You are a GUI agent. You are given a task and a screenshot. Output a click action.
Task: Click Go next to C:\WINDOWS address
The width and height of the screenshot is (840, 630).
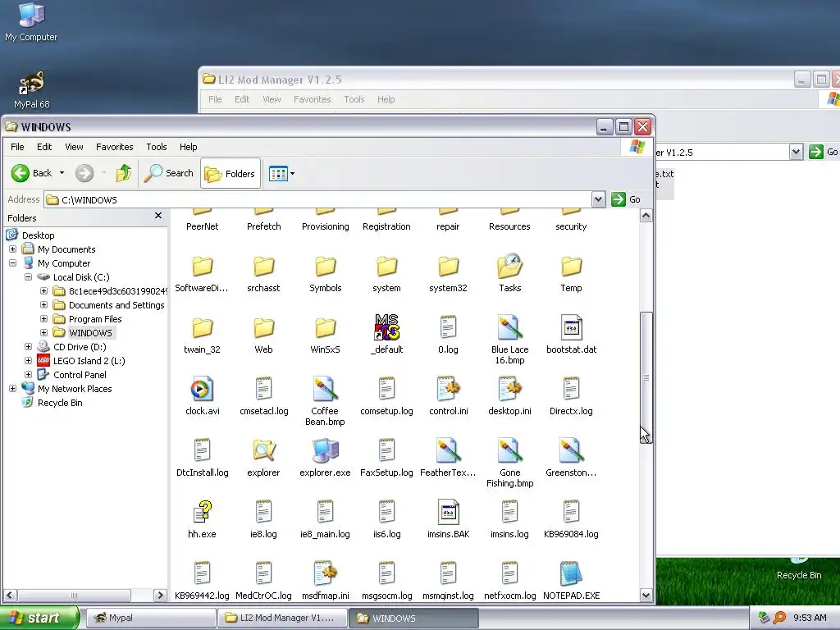point(627,199)
